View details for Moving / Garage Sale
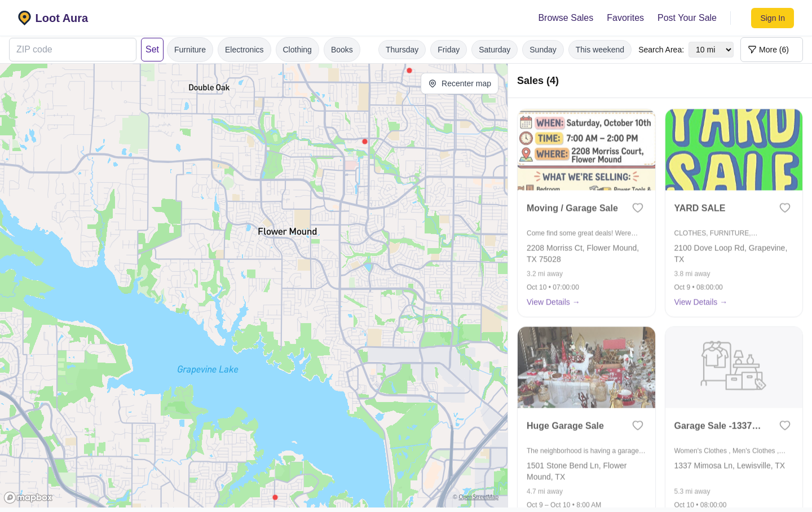 [x=553, y=302]
